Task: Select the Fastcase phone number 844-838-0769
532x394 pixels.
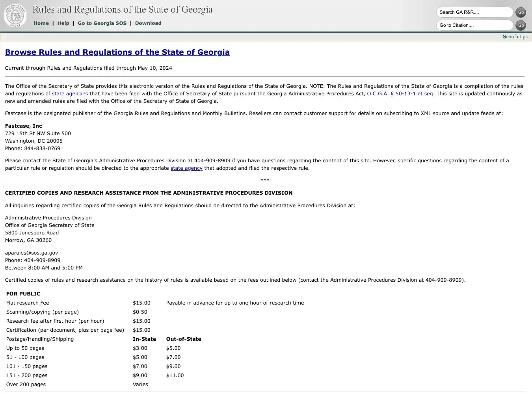Action: point(42,149)
